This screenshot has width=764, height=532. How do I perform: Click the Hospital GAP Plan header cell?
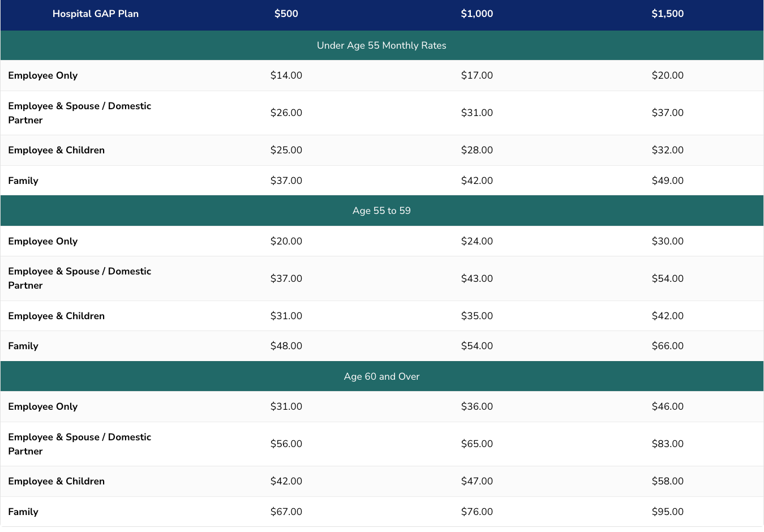(96, 14)
